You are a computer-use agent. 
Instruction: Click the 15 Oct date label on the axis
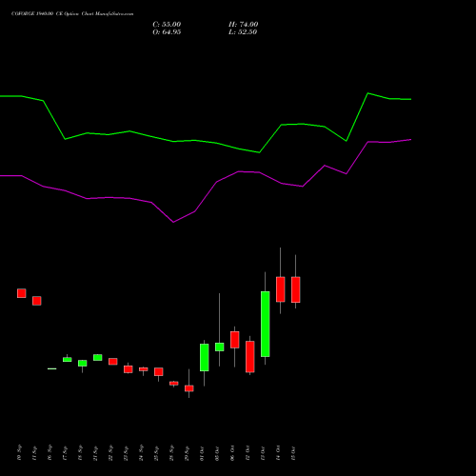[x=293, y=453]
